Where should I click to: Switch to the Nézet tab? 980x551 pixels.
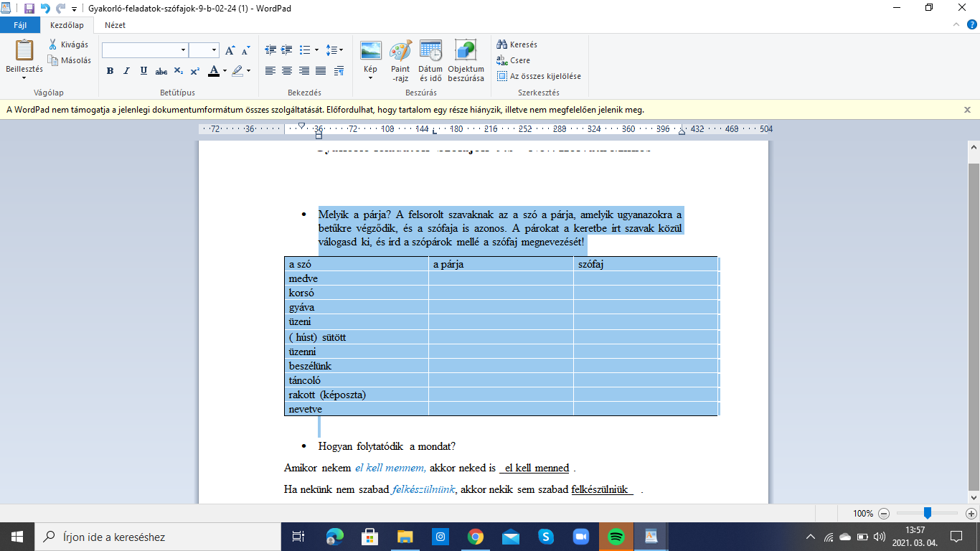(x=115, y=24)
